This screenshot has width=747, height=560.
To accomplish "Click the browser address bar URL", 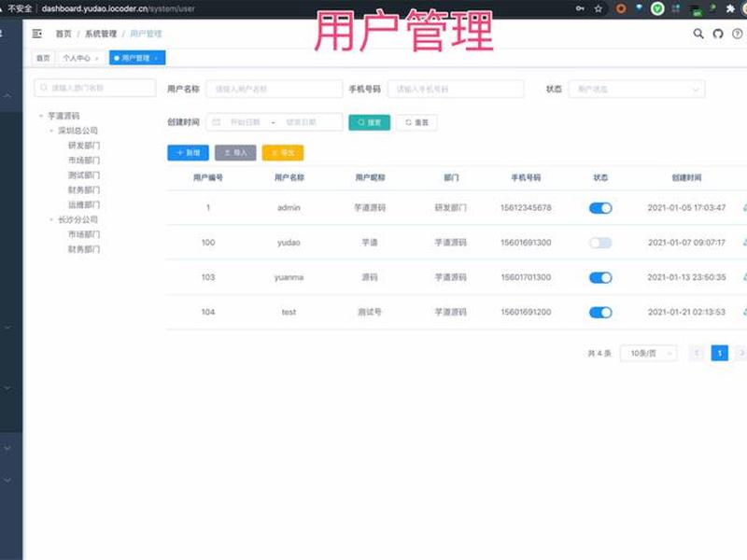I will (x=119, y=8).
